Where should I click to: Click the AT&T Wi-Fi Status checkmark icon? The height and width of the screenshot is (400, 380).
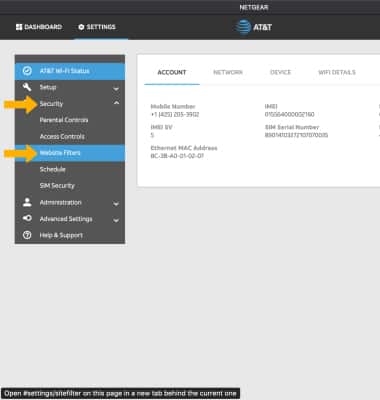tap(27, 71)
